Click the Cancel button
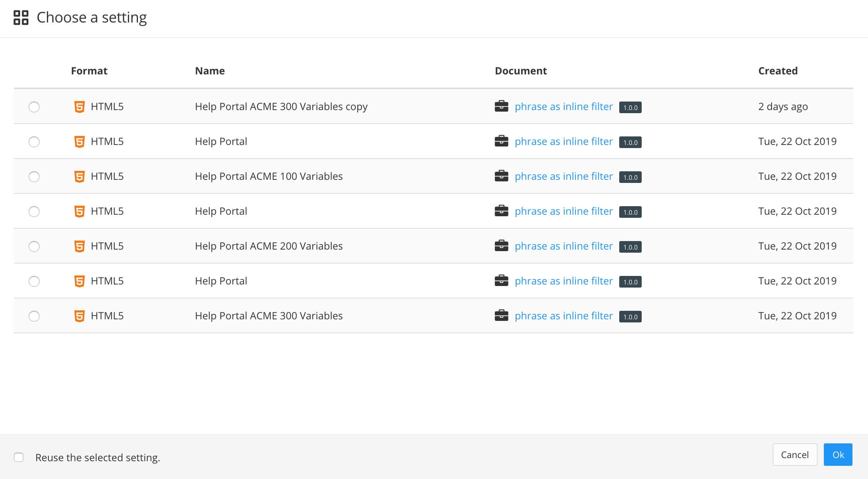Viewport: 868px width, 479px height. tap(795, 455)
